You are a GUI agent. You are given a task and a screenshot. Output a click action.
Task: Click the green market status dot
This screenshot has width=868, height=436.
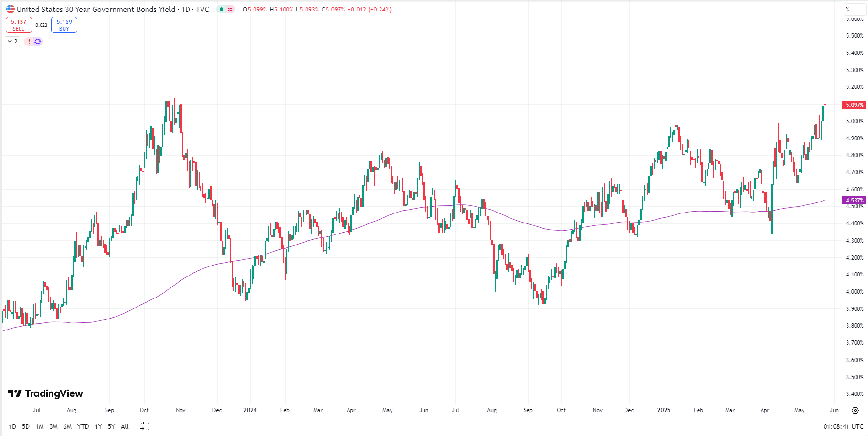point(222,9)
